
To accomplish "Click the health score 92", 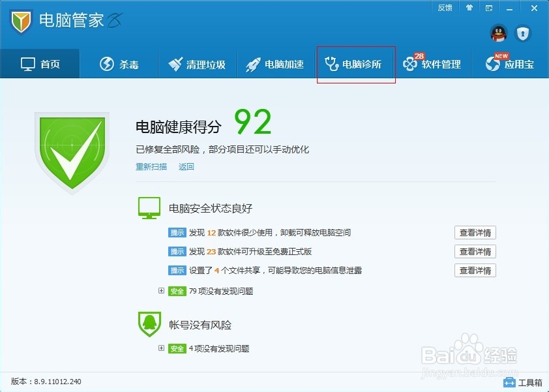I will [x=252, y=122].
